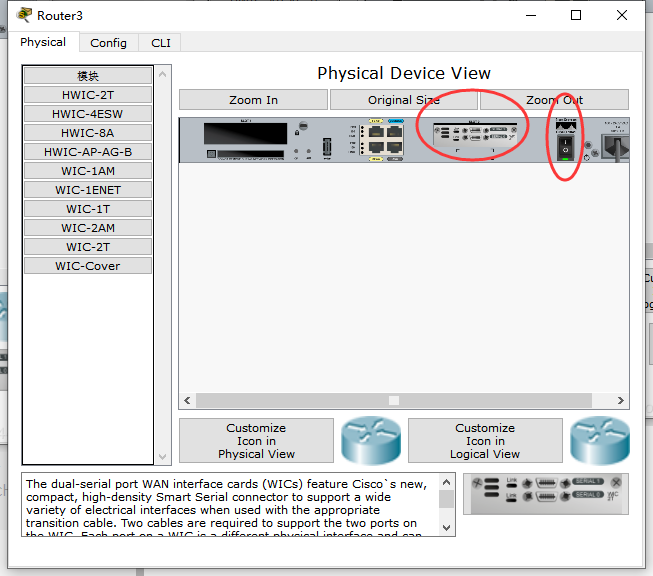Click the installed WIC-2T card in the router slot
This screenshot has width=653, height=576.
pos(475,134)
